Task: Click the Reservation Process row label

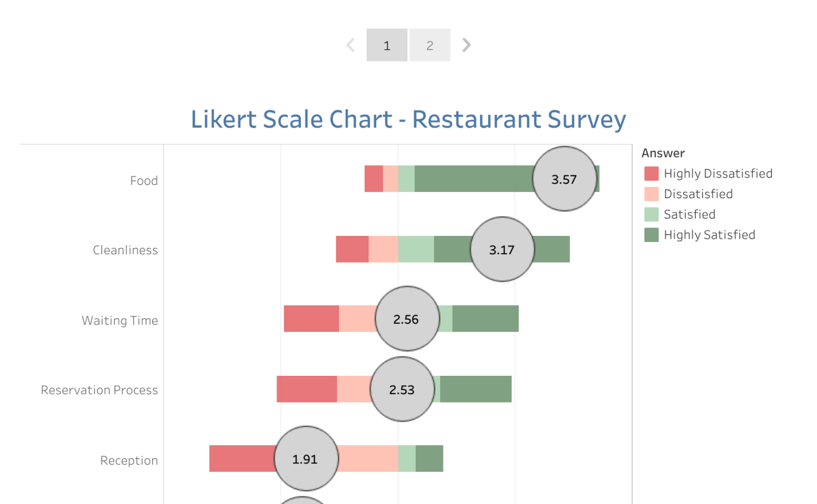Action: [99, 390]
